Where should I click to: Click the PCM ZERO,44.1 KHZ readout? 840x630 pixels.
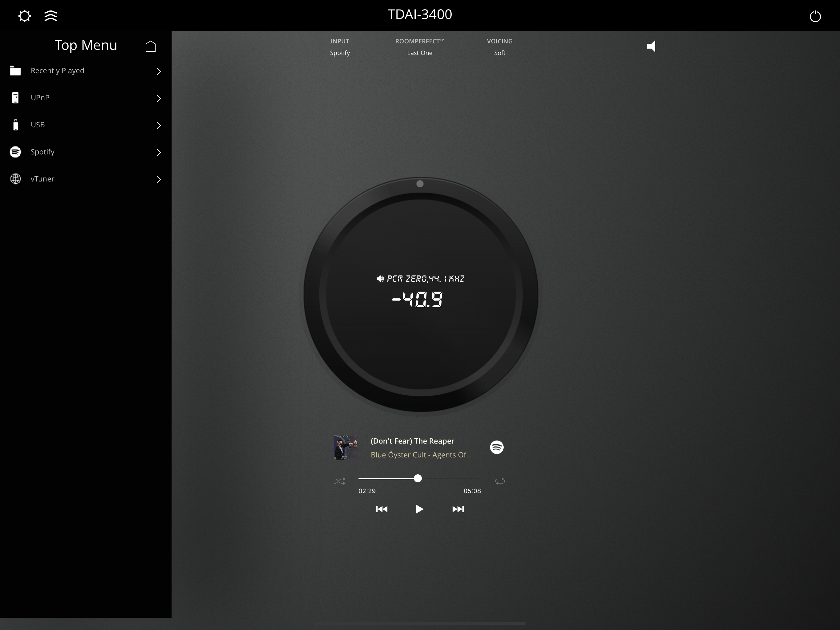[x=425, y=279]
